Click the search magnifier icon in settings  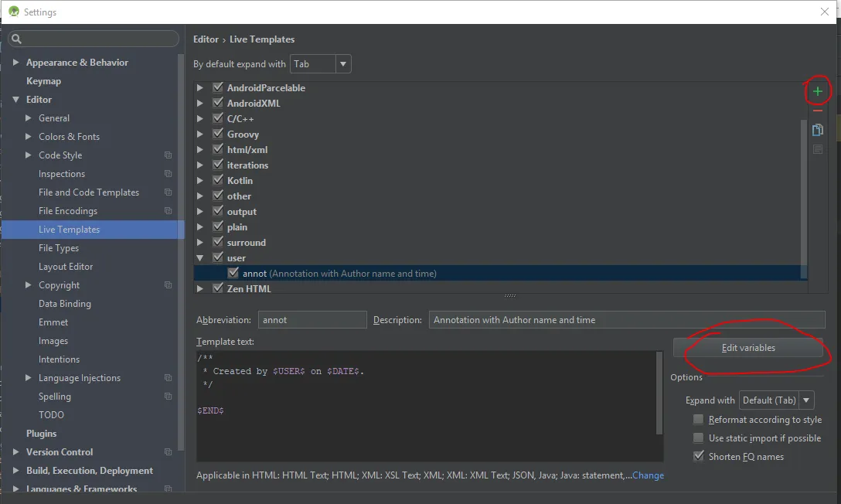pos(16,39)
